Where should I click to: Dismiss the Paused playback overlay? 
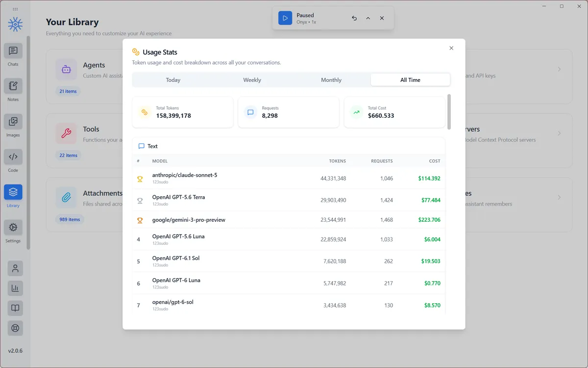coord(382,18)
